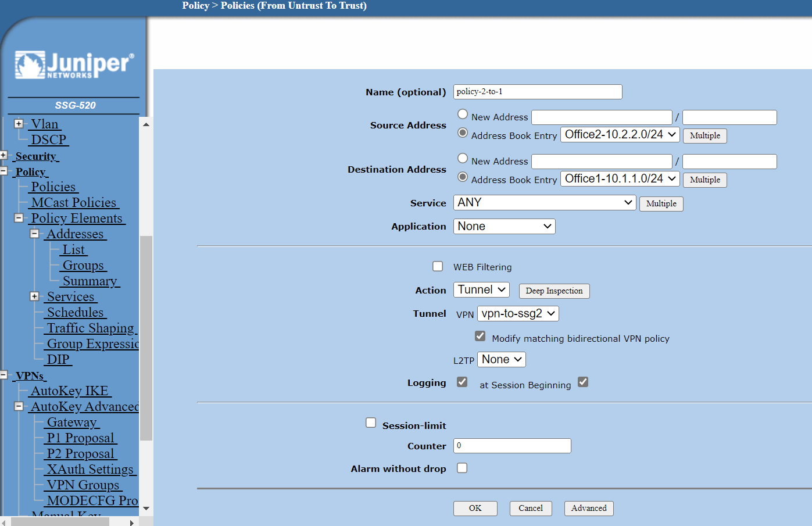Click Multiple next to Destination Address

pos(704,180)
